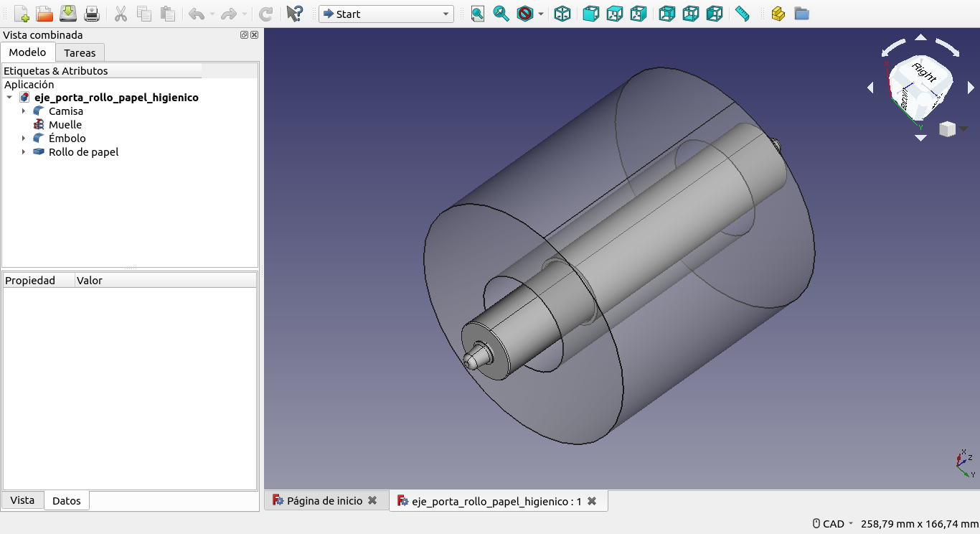Click the Measure distance ruler icon
This screenshot has height=534, width=980.
click(743, 14)
